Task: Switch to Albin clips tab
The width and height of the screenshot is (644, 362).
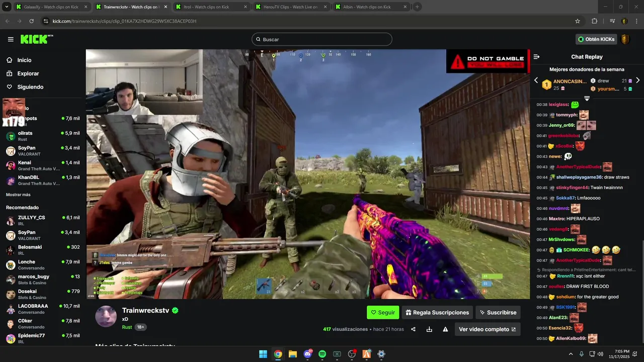Action: (x=370, y=7)
